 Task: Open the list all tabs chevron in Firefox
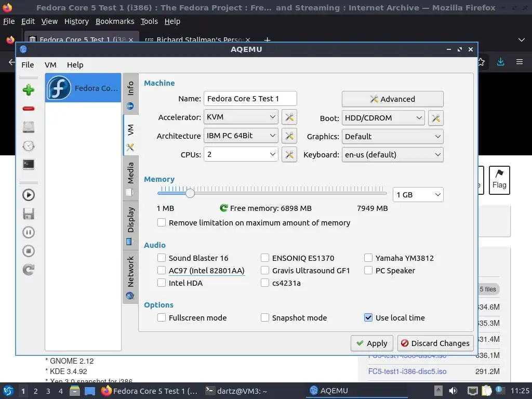(522, 40)
